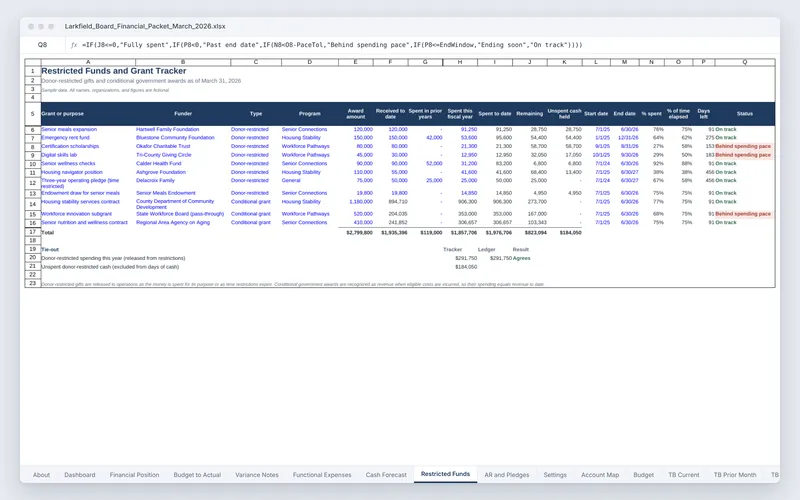Image resolution: width=800 pixels, height=500 pixels.
Task: Open the Variance Notes tab
Action: 257,474
